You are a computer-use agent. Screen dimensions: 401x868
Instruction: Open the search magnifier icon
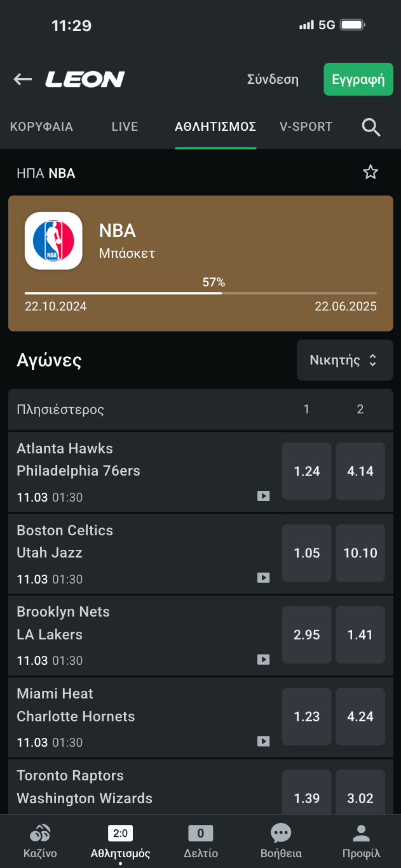(x=371, y=127)
